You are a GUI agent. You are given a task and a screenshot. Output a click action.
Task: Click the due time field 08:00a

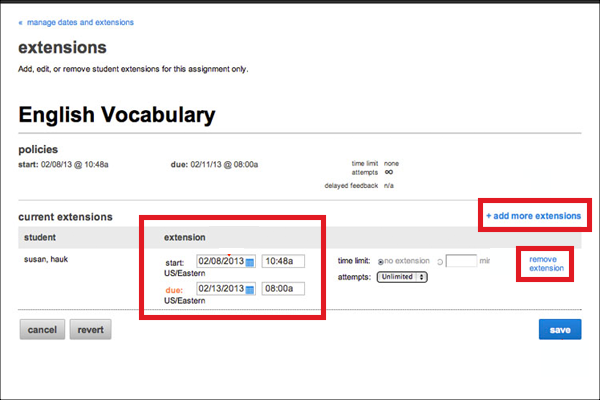[x=283, y=289]
